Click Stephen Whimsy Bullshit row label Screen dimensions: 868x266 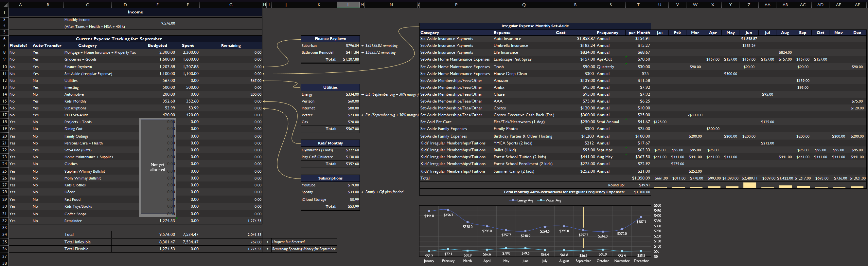pos(85,171)
